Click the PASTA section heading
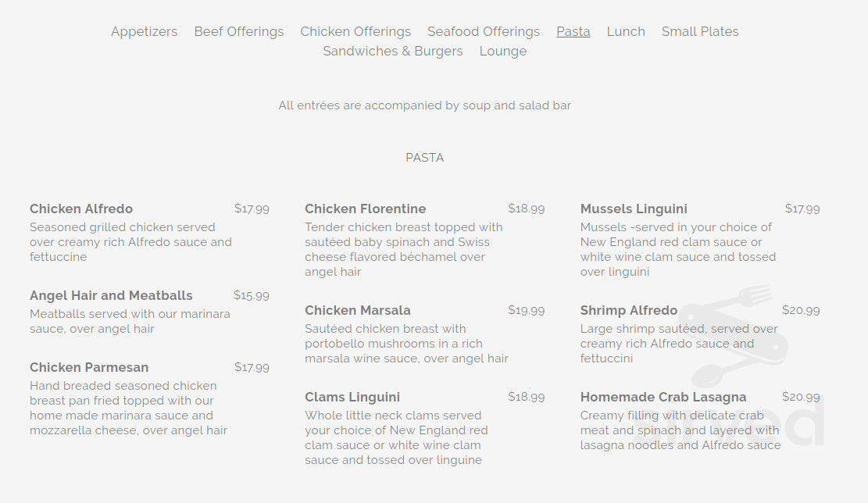 (x=424, y=157)
